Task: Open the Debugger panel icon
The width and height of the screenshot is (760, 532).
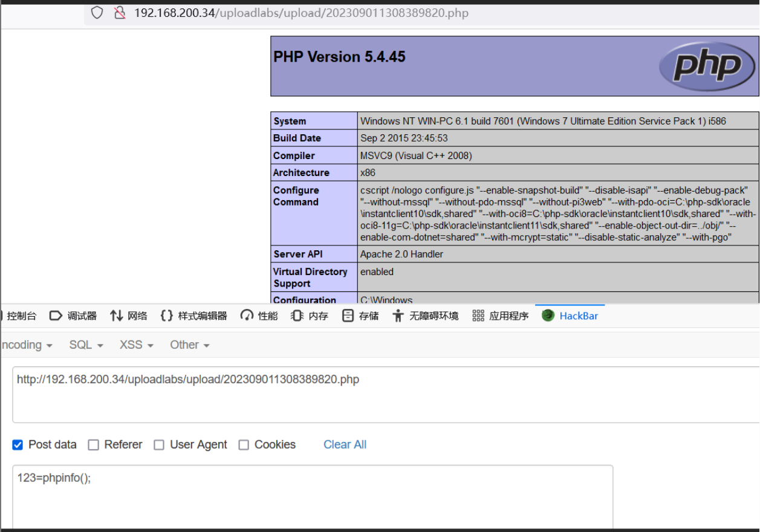Action: point(56,316)
